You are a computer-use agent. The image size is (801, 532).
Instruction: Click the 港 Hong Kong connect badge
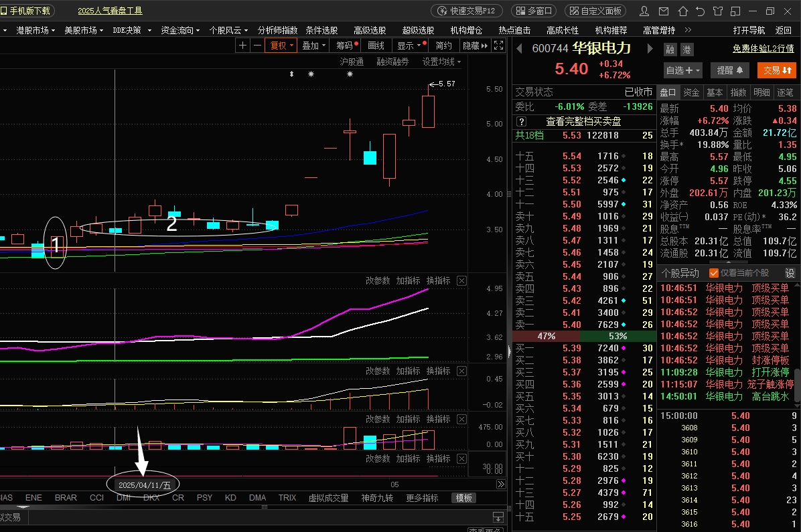point(686,50)
